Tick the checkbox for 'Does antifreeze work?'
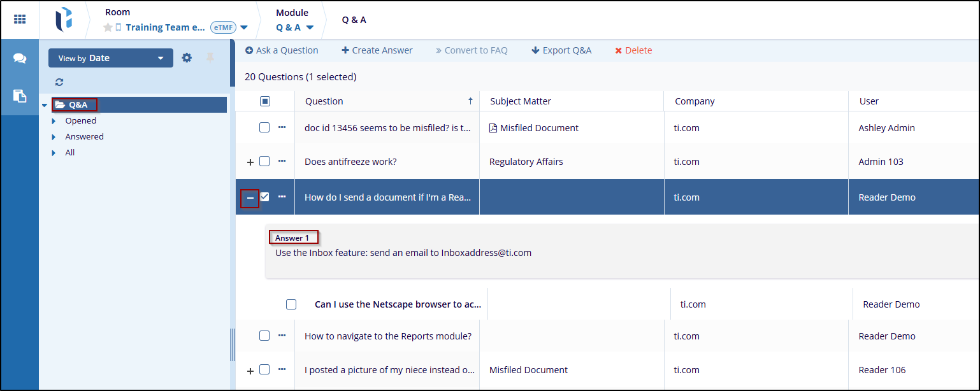The height and width of the screenshot is (391, 980). [264, 161]
